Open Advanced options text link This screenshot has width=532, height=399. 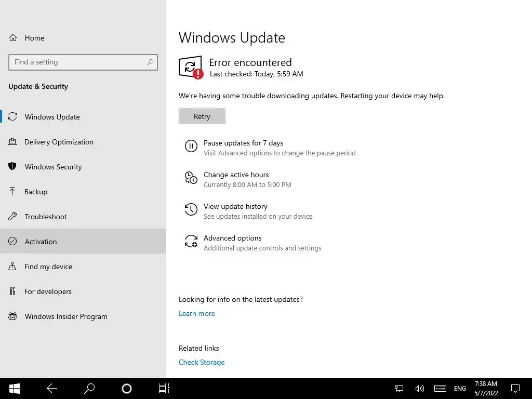(x=232, y=238)
